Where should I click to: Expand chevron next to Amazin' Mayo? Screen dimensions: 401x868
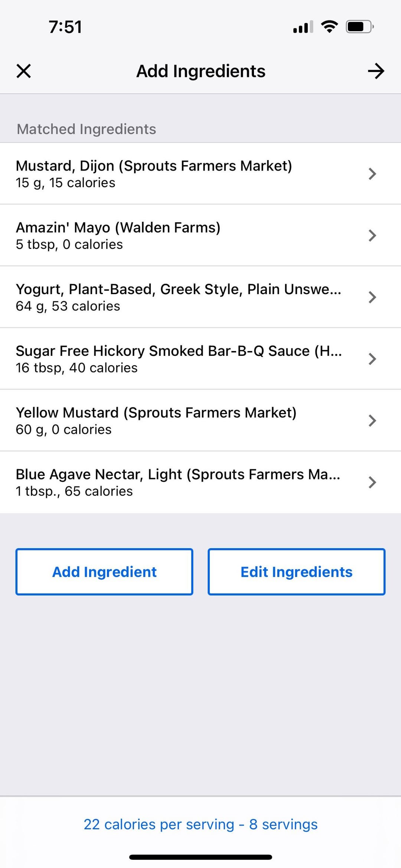tap(372, 235)
